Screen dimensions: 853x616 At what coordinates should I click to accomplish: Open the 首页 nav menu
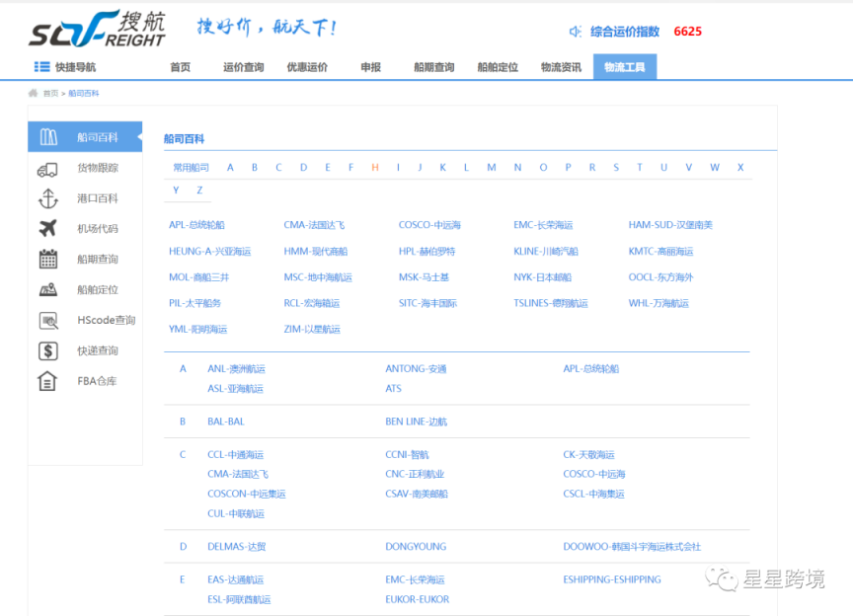[x=180, y=67]
